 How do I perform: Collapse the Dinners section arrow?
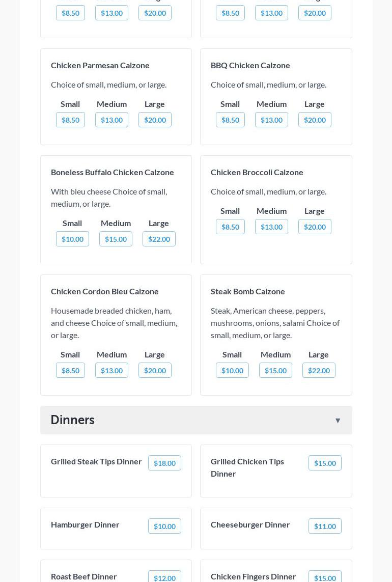[x=338, y=420]
